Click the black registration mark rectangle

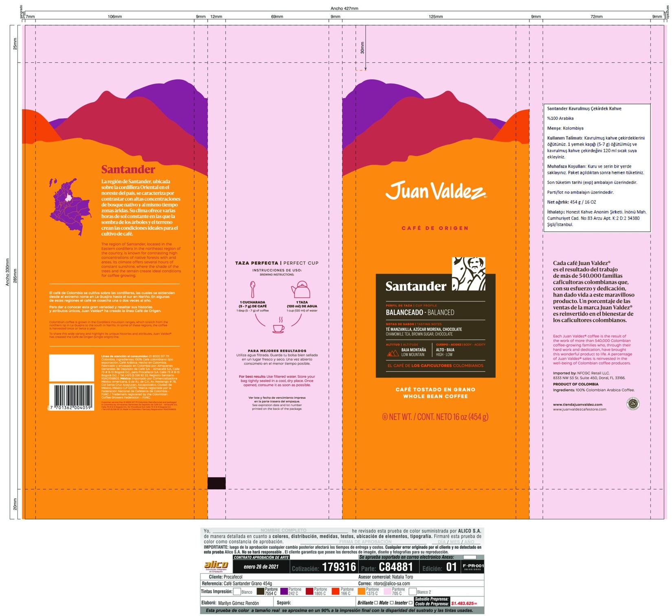point(217,483)
